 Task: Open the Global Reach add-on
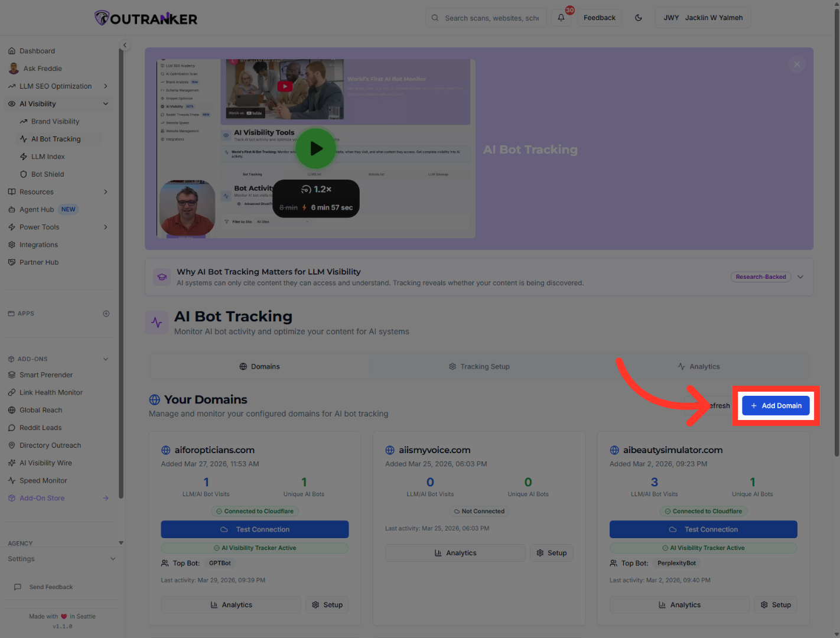(40, 409)
